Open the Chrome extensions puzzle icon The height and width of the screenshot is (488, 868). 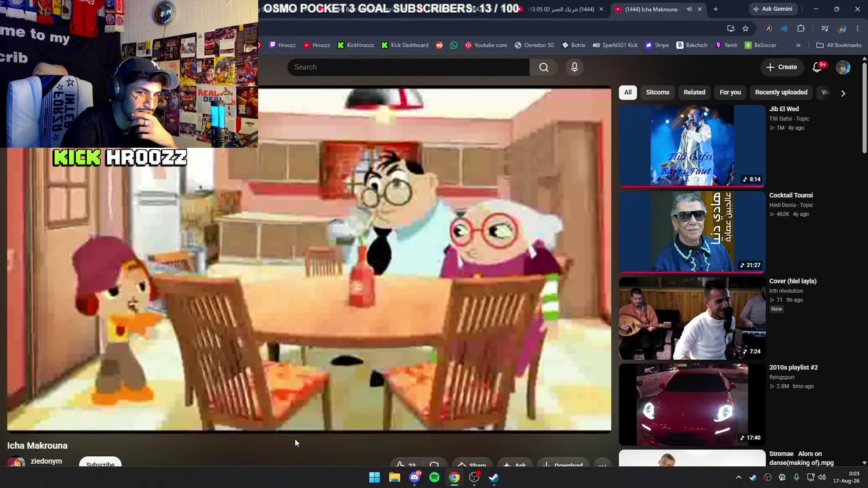[801, 28]
